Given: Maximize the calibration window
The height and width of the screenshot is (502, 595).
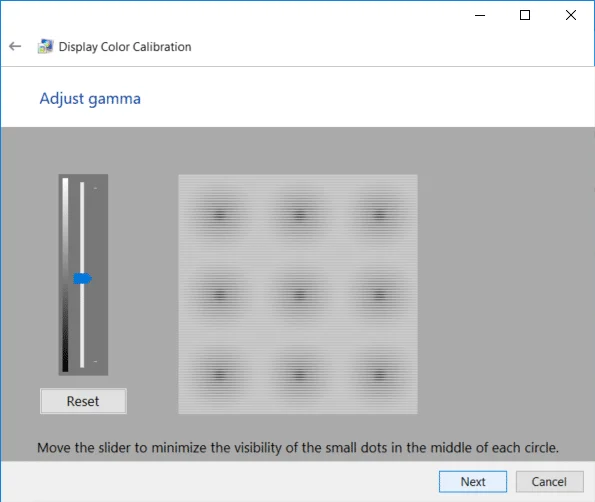Looking at the screenshot, I should pyautogui.click(x=525, y=15).
